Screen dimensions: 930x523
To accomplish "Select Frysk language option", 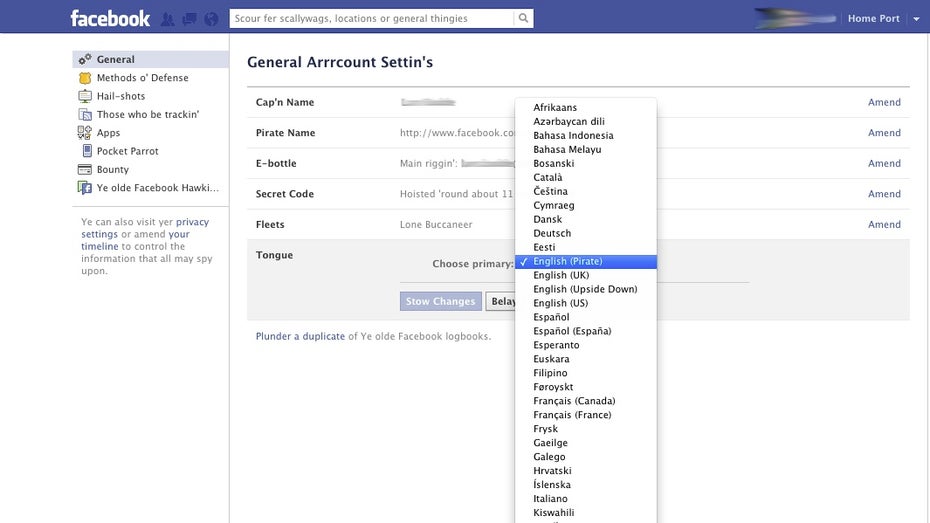I will pyautogui.click(x=586, y=429).
